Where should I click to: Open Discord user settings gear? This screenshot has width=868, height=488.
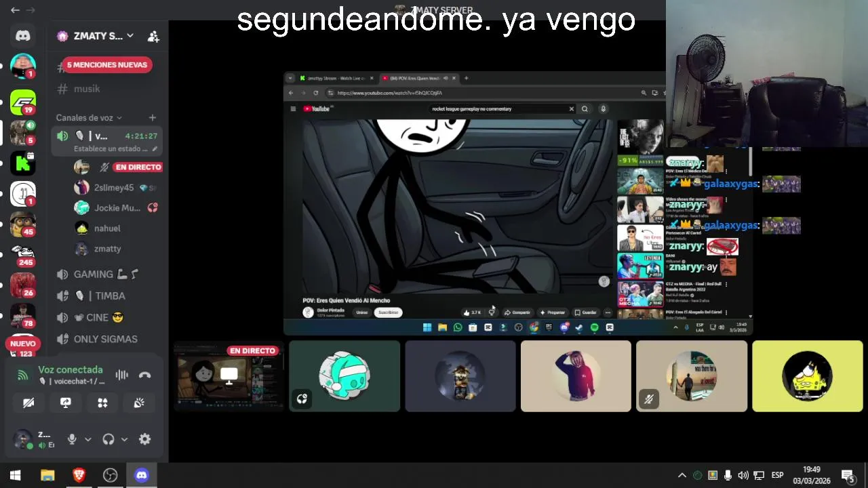click(144, 439)
